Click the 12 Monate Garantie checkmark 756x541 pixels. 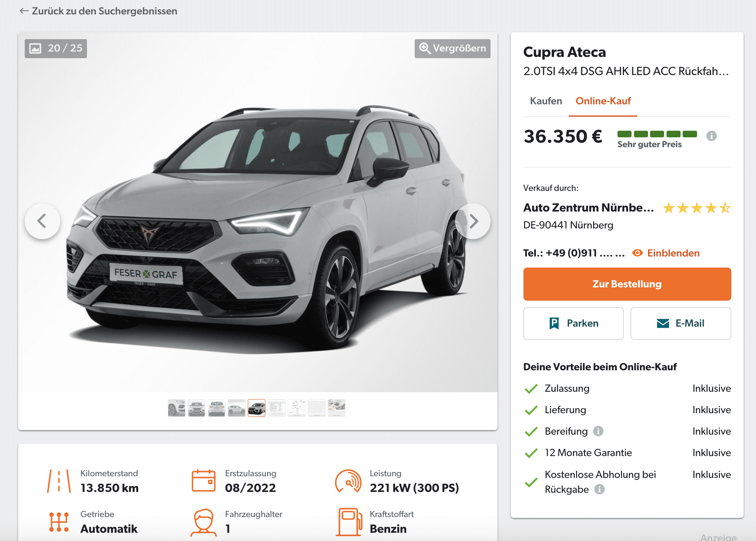point(531,453)
